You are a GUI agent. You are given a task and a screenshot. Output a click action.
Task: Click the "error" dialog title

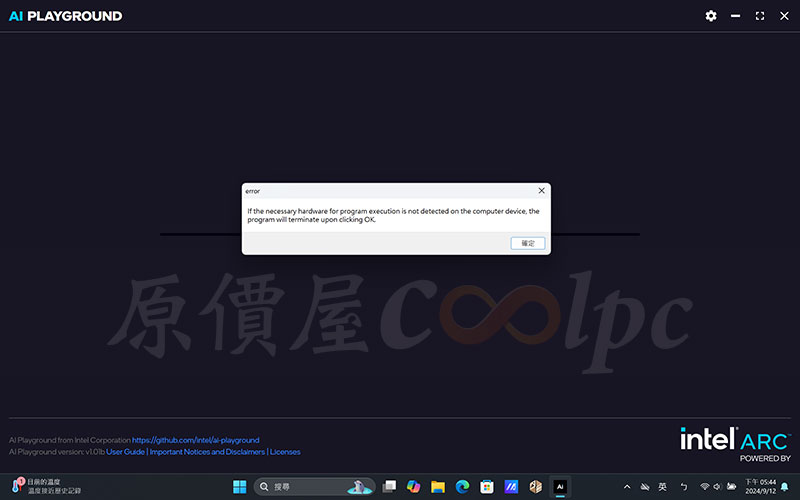[x=253, y=191]
